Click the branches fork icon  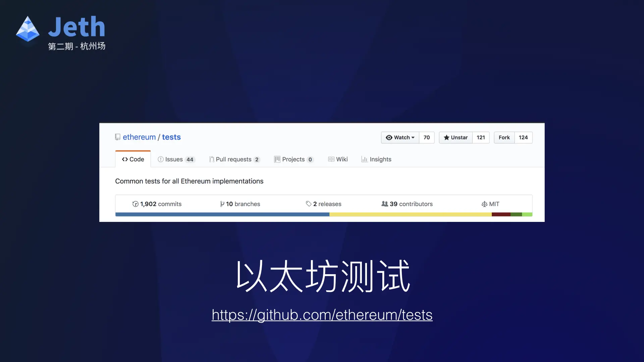222,204
